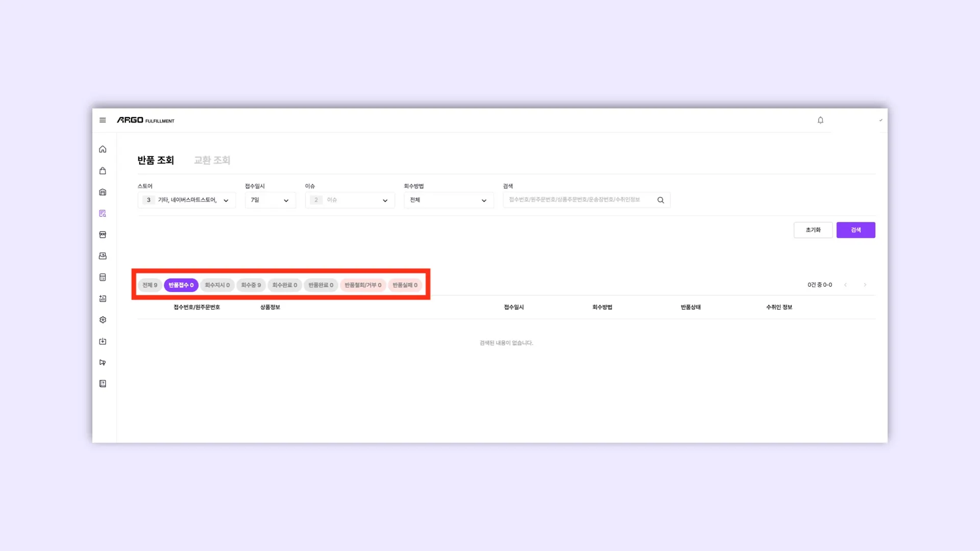Select the 반품철회/거부 0 filter chip

[x=362, y=285]
